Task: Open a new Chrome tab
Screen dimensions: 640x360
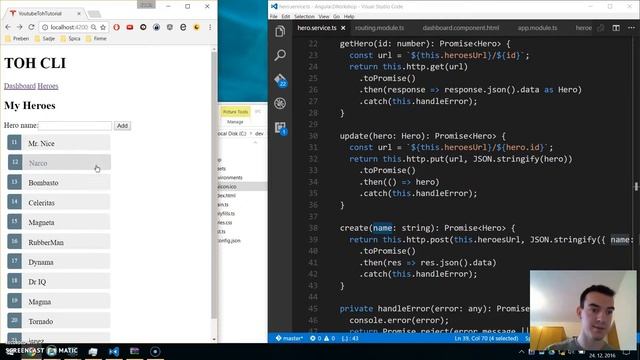Action: (x=94, y=14)
